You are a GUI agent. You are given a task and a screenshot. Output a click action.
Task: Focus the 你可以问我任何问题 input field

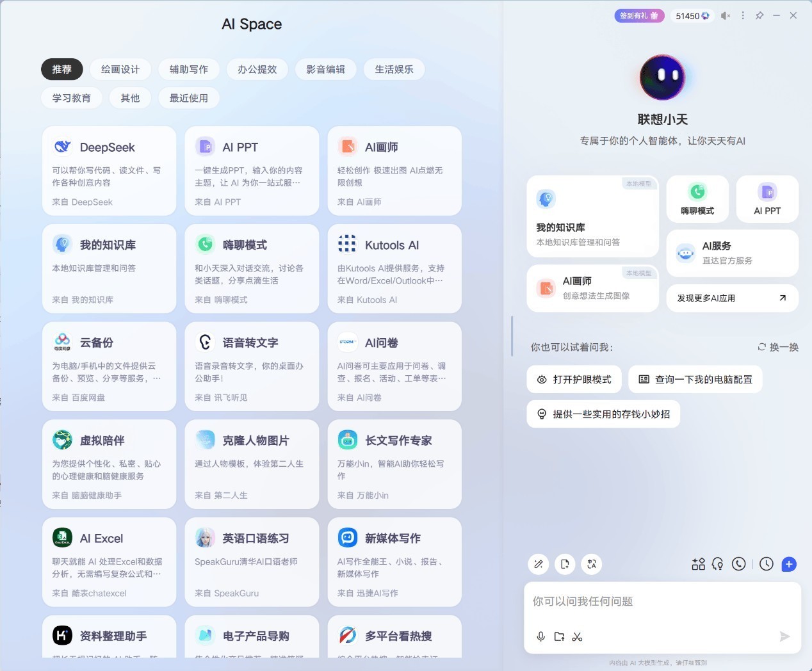pos(662,602)
